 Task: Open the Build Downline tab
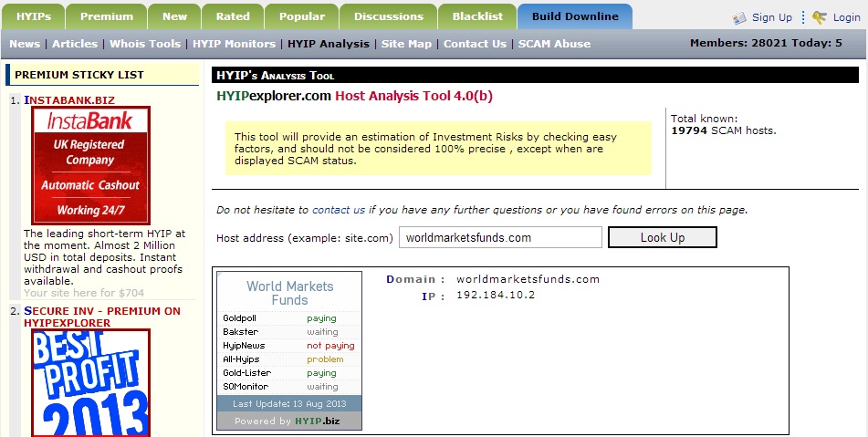575,16
